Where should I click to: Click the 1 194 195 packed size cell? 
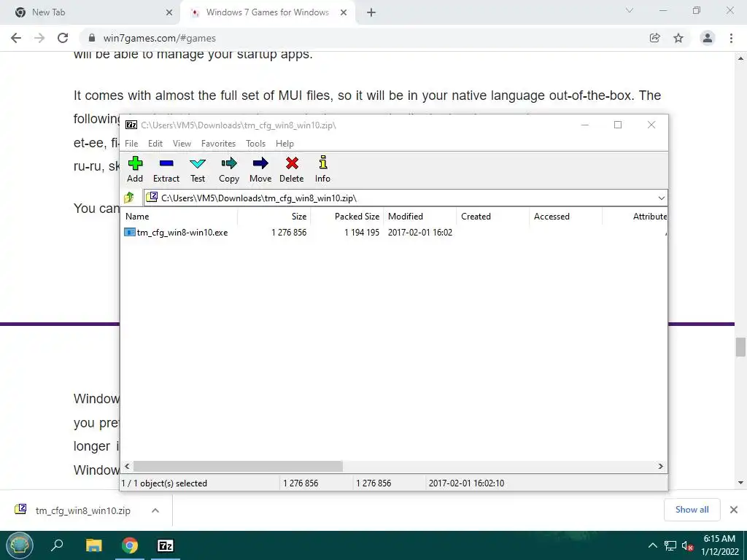362,233
